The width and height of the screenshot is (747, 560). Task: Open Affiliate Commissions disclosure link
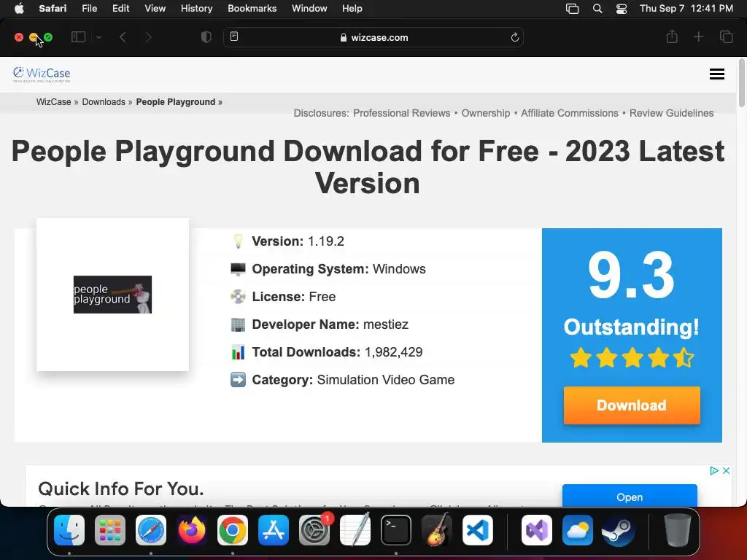click(569, 113)
